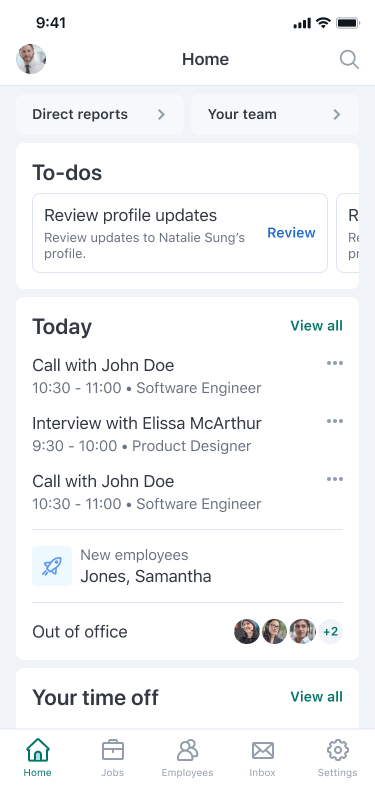Select the Home house icon
375x789 pixels.
38,750
